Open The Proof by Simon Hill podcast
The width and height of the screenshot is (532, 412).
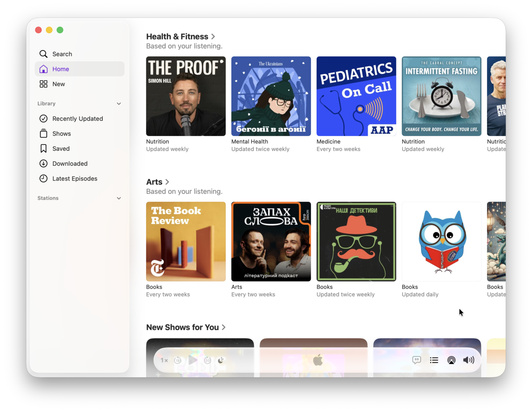[x=186, y=96]
